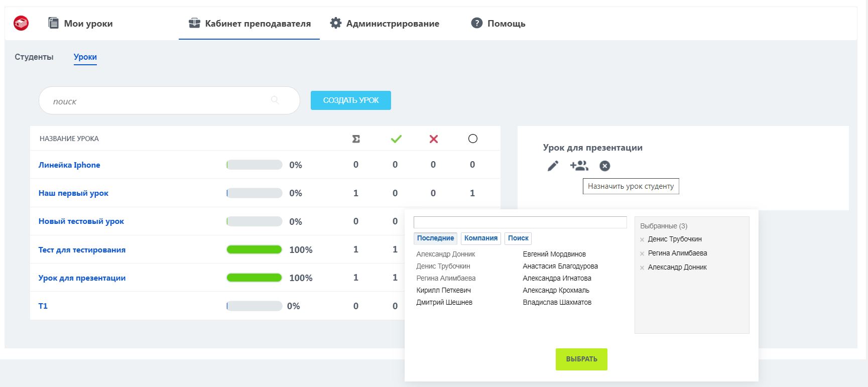
Task: Click the assign lesson to student icon
Action: click(579, 165)
